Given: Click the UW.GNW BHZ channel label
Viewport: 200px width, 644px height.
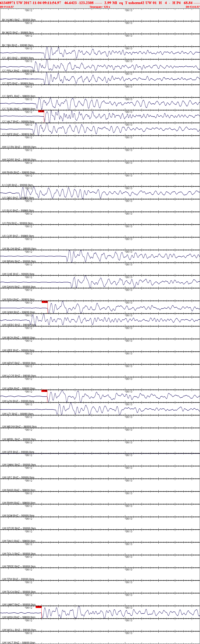Looking at the screenshot, I should coord(18,312).
